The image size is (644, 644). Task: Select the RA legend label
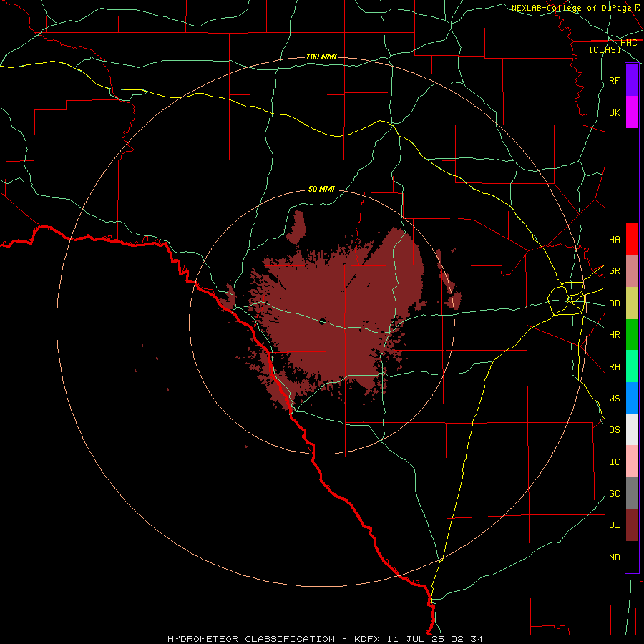614,367
